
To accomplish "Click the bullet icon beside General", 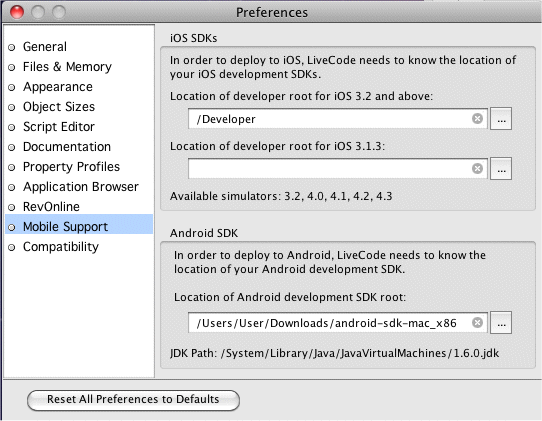I will (x=12, y=47).
